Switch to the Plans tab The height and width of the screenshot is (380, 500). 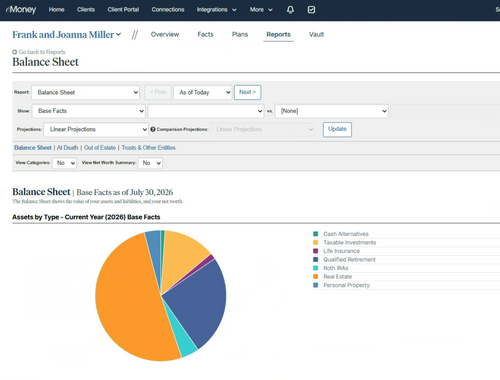pyautogui.click(x=240, y=34)
